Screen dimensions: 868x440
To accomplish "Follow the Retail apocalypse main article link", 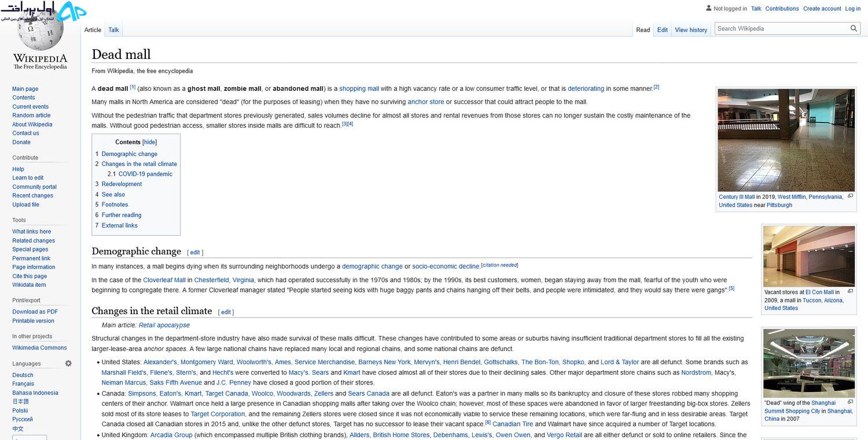I will (164, 325).
